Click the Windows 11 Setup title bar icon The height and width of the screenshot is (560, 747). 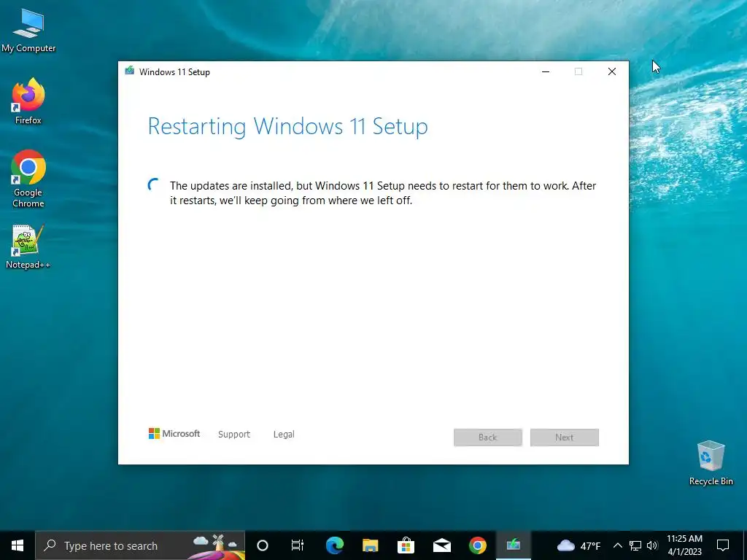(129, 71)
